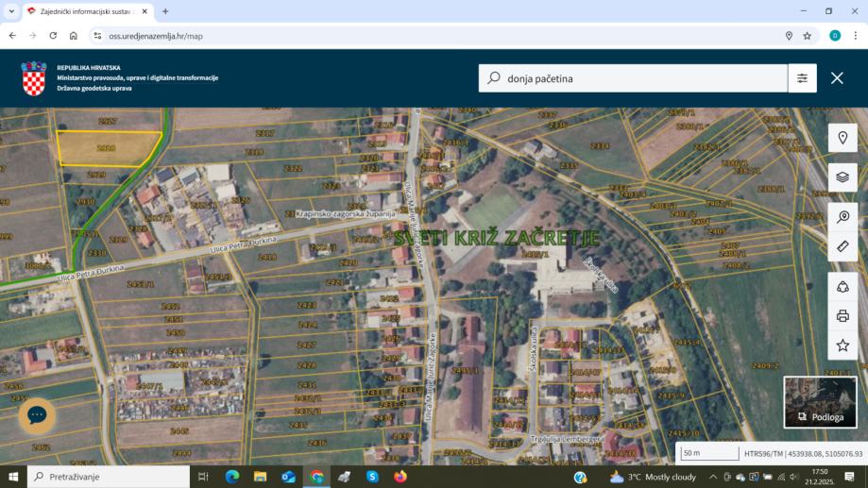Image resolution: width=868 pixels, height=488 pixels.
Task: Open the Chrome profile avatar
Action: 835,36
